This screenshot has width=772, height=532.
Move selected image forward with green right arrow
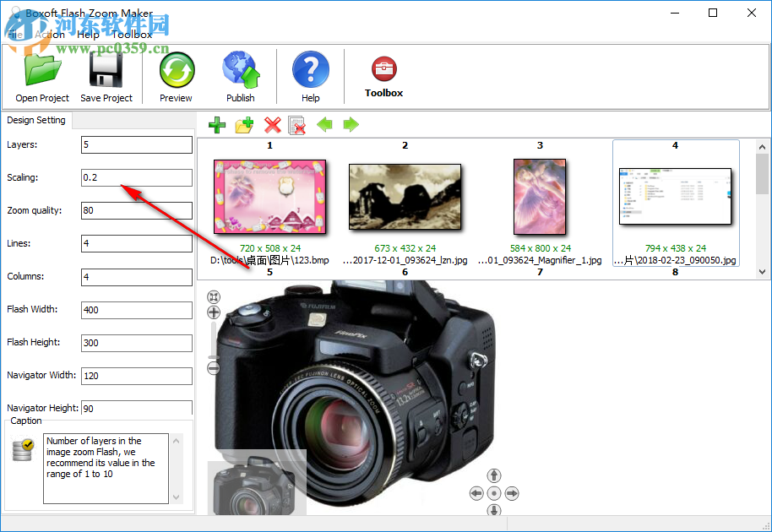coord(351,125)
